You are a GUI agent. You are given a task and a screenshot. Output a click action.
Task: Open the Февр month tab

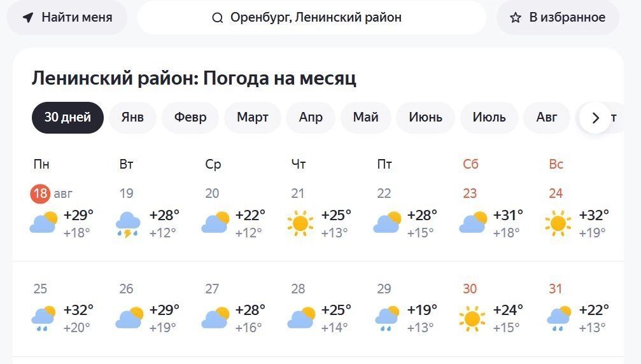click(x=190, y=118)
